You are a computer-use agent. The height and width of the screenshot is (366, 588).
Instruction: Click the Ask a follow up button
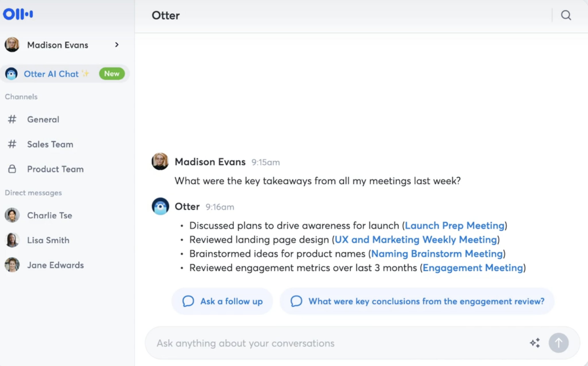[222, 301]
